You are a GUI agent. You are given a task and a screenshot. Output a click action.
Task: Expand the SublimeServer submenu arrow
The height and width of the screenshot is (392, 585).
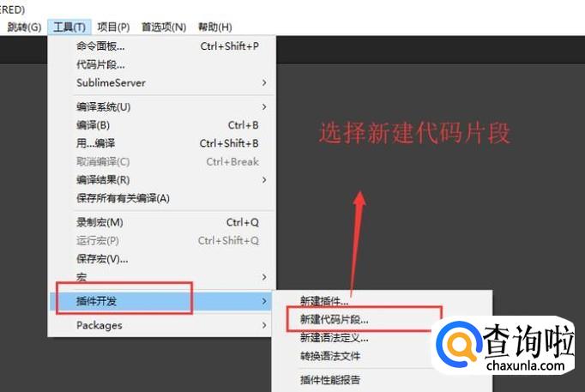pyautogui.click(x=264, y=83)
